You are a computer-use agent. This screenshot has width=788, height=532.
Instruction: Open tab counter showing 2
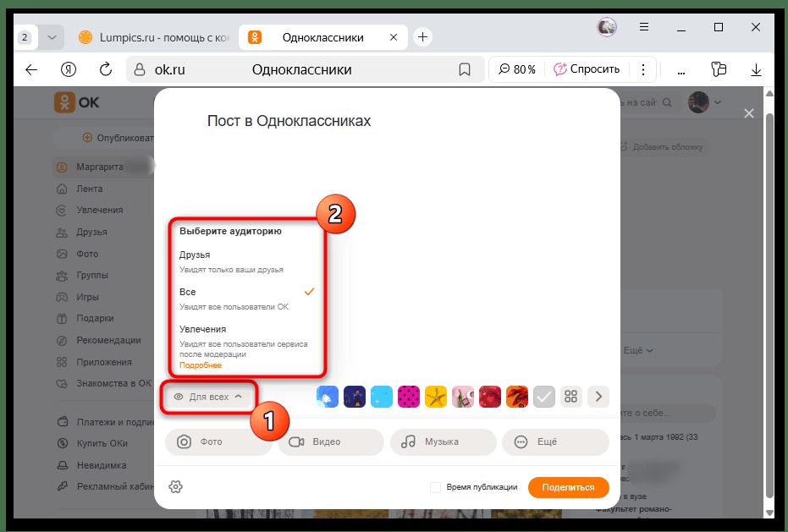(24, 37)
